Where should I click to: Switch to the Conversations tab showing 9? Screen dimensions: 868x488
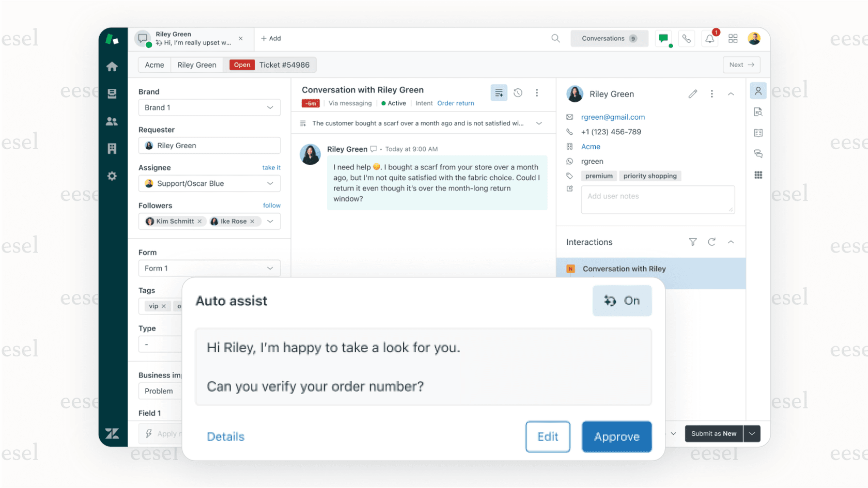pyautogui.click(x=609, y=38)
